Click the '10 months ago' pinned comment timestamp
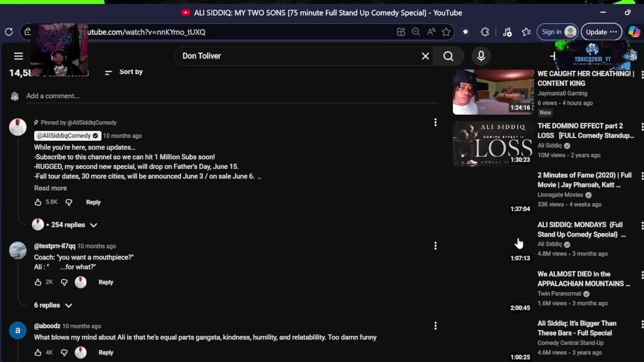Image resolution: width=644 pixels, height=362 pixels. (x=122, y=136)
